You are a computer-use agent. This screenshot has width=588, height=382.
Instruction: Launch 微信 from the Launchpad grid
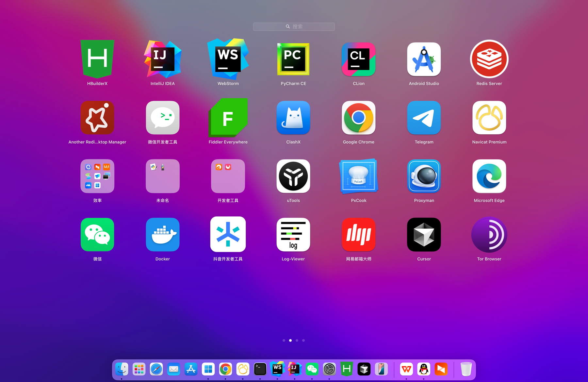[x=97, y=235]
